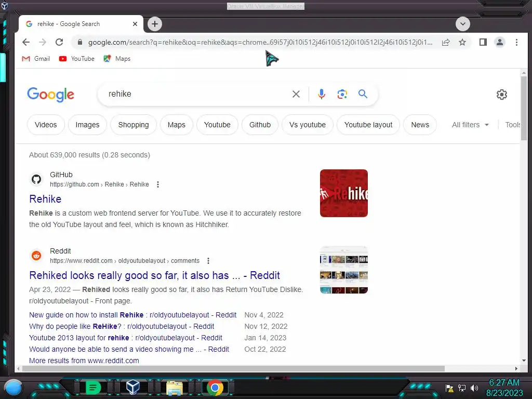Screen dimensions: 532x399
Task: Open the Rehiked looks really good Reddit result
Action: pyautogui.click(x=154, y=275)
